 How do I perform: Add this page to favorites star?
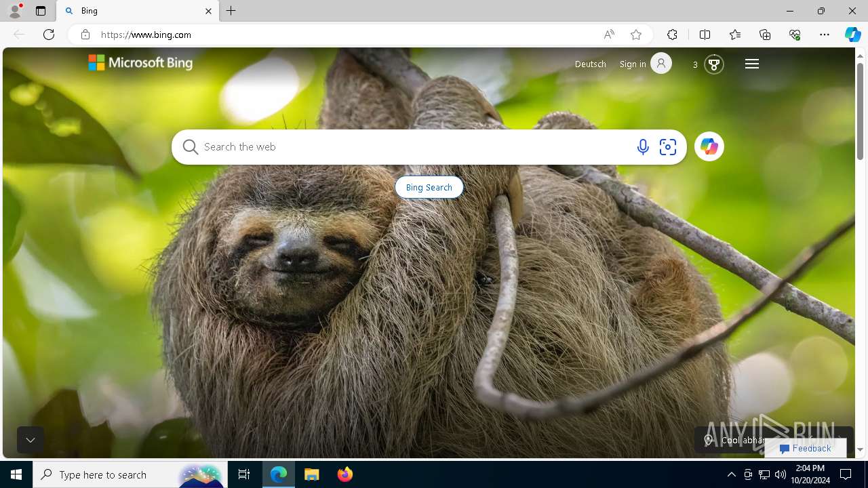(x=636, y=35)
